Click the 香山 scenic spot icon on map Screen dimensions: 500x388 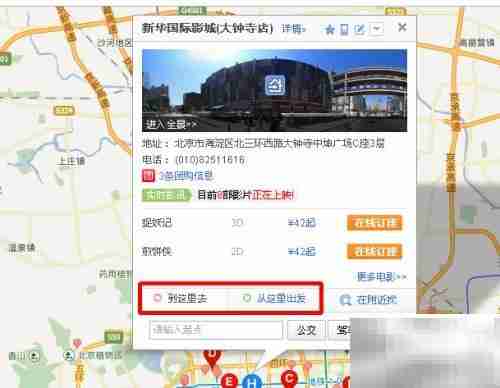pyautogui.click(x=34, y=356)
